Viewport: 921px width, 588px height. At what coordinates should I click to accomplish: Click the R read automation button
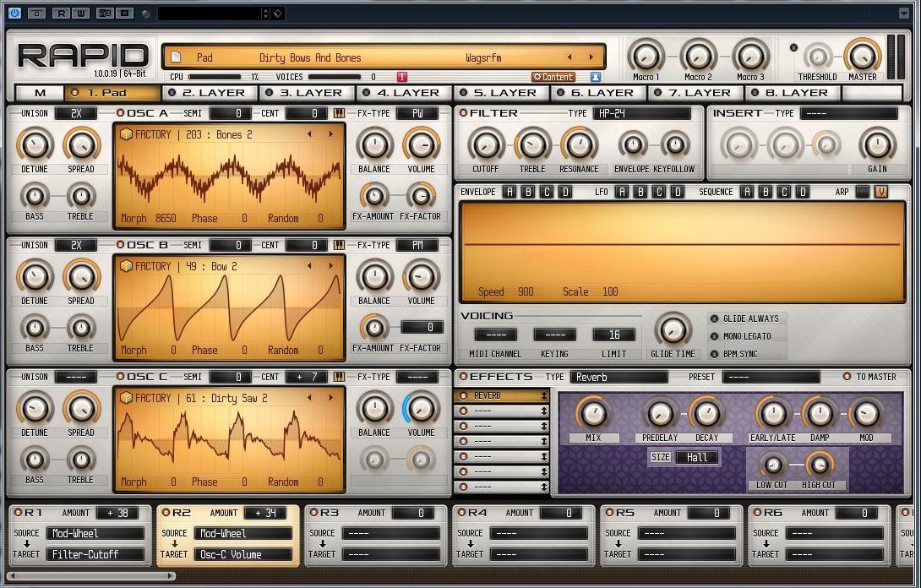pyautogui.click(x=61, y=13)
